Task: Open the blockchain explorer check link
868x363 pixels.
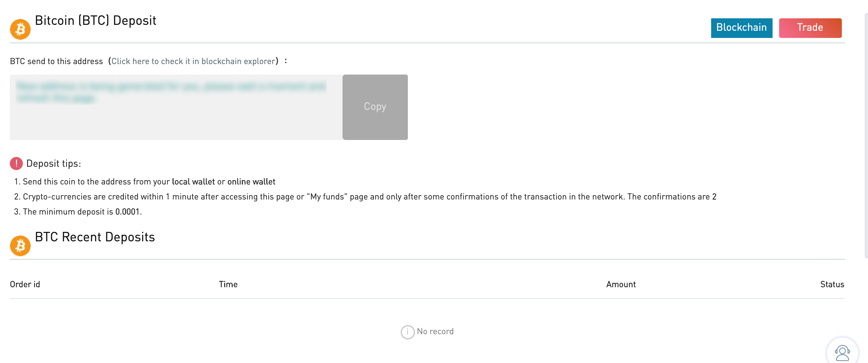Action: click(193, 61)
